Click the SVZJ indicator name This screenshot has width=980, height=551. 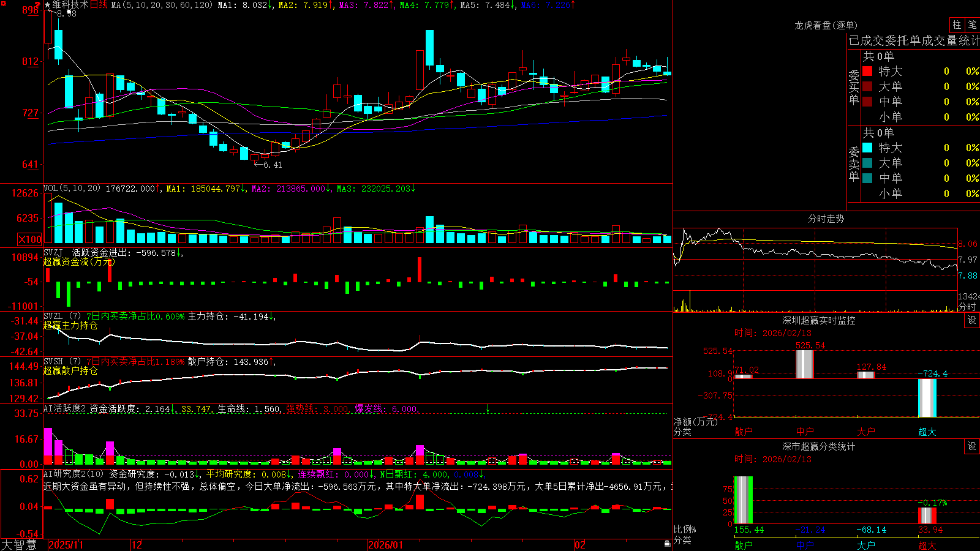[x=53, y=252]
